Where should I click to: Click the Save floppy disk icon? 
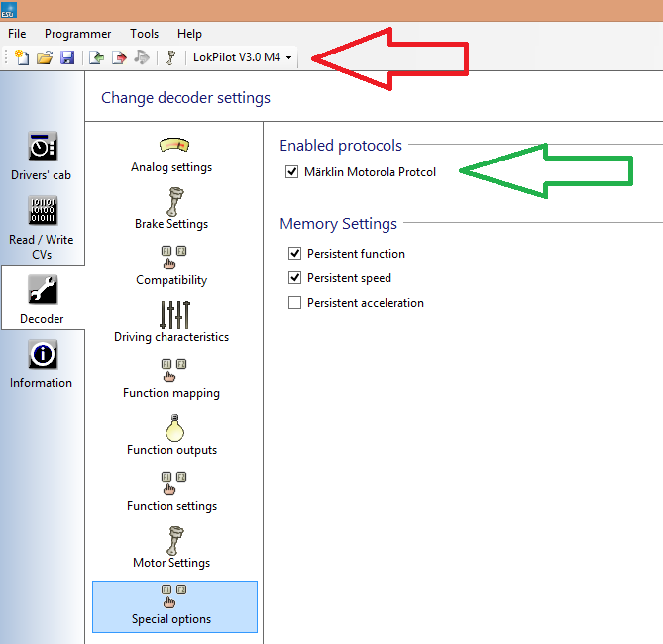point(67,57)
